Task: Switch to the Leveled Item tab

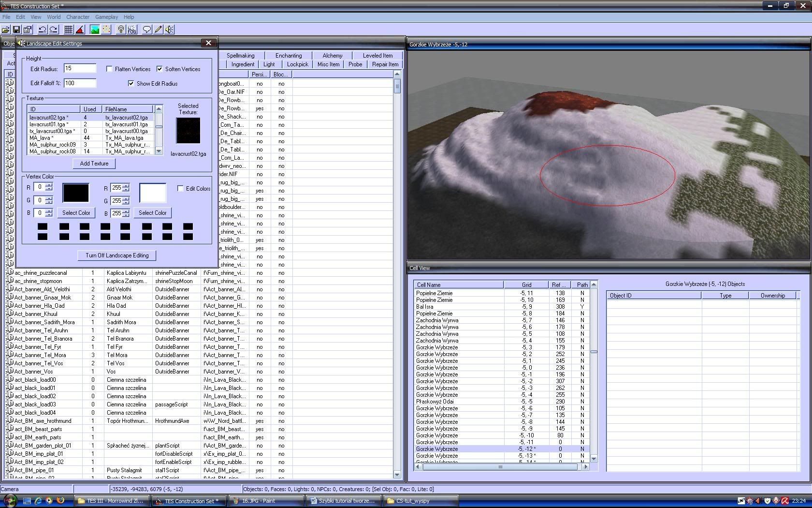Action: coord(378,56)
